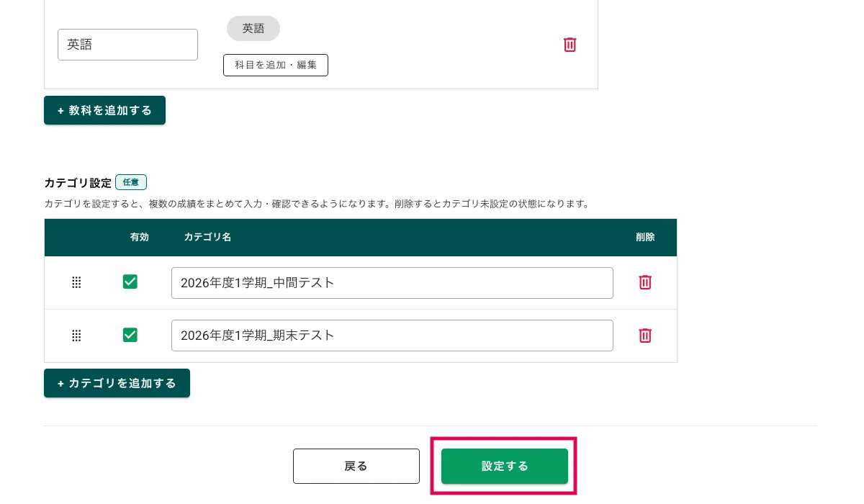Edit the 2026年度1学期_期末テスト category name field
The height and width of the screenshot is (504, 864).
[x=392, y=336]
